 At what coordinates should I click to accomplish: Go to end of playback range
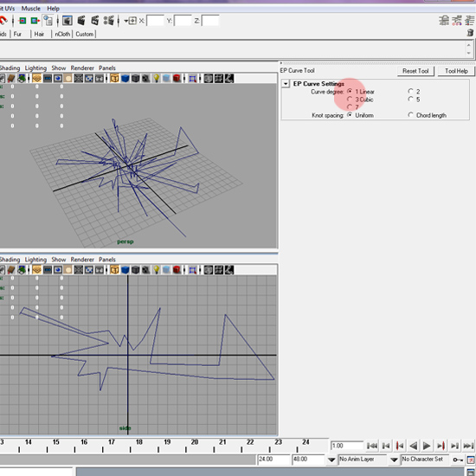[x=468, y=446]
